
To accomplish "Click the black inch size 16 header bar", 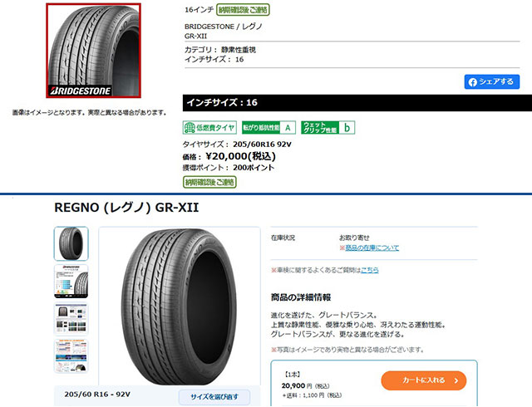I will tap(357, 103).
